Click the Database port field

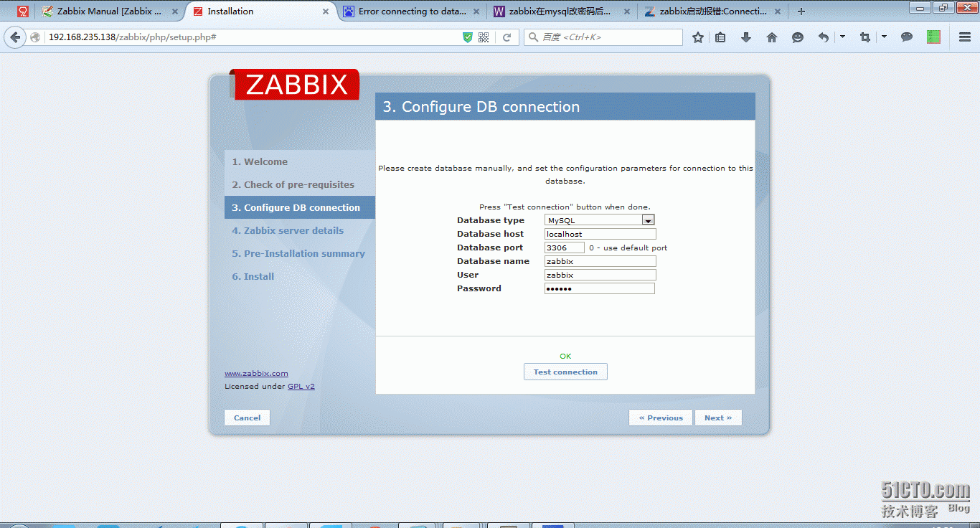click(x=565, y=247)
